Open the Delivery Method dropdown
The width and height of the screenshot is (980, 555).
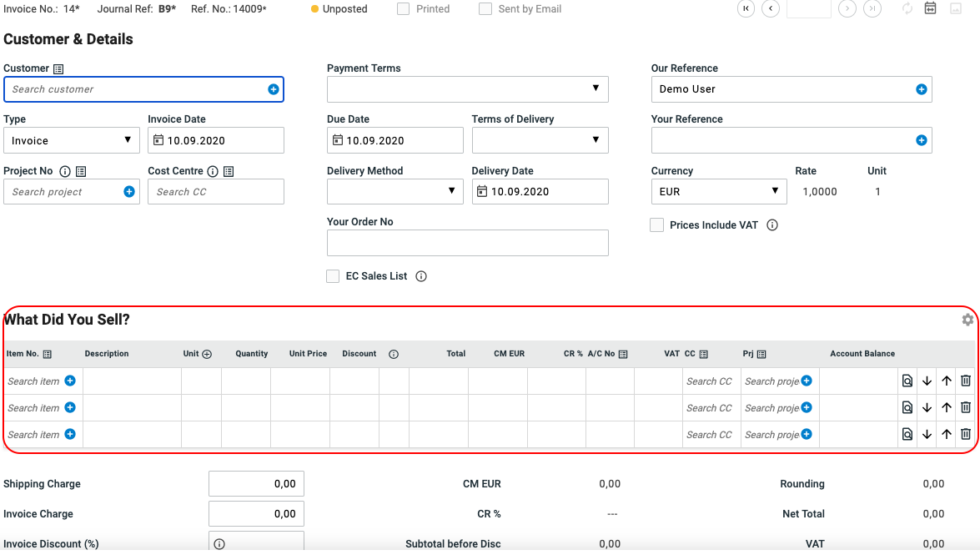click(395, 192)
